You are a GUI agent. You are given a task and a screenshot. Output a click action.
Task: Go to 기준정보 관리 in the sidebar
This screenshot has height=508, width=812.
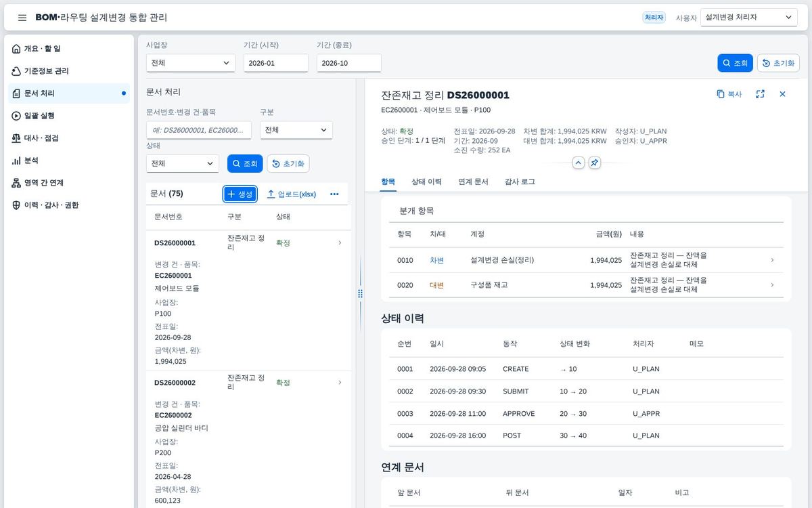tap(68, 71)
